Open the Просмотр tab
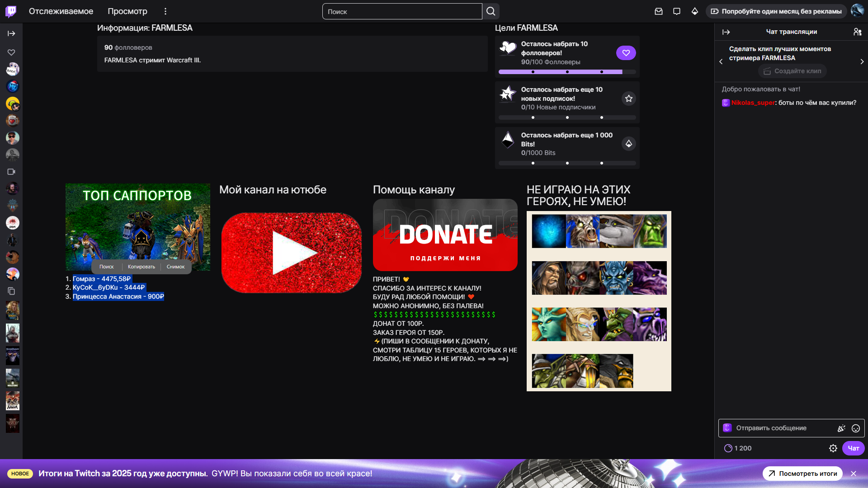This screenshot has width=868, height=488. (x=127, y=11)
